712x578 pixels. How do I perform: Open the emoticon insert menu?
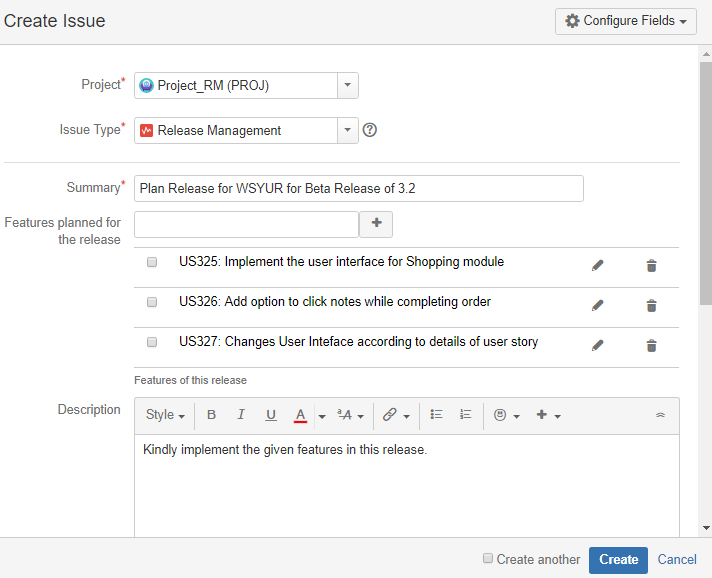point(506,415)
